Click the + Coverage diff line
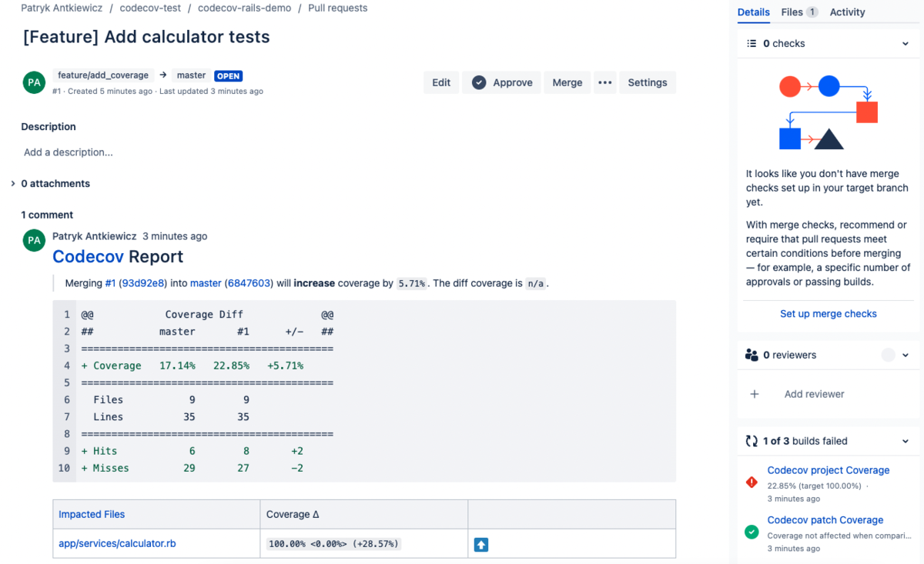Screen dimensions: 924x564 pos(192,365)
